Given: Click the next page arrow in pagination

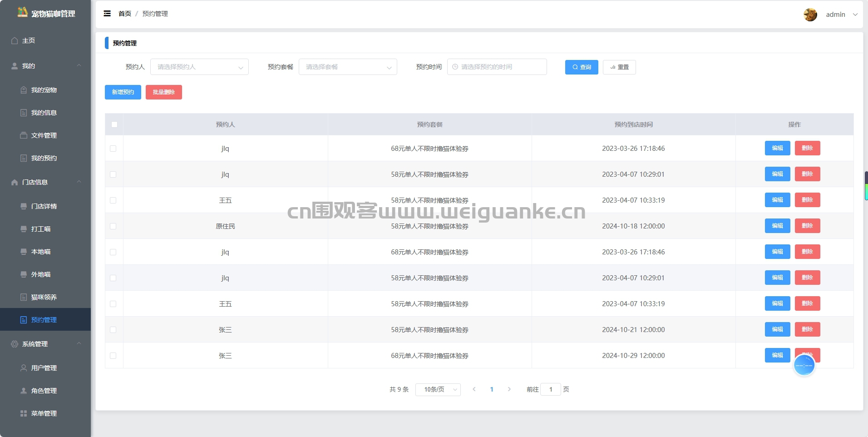Looking at the screenshot, I should tap(509, 389).
